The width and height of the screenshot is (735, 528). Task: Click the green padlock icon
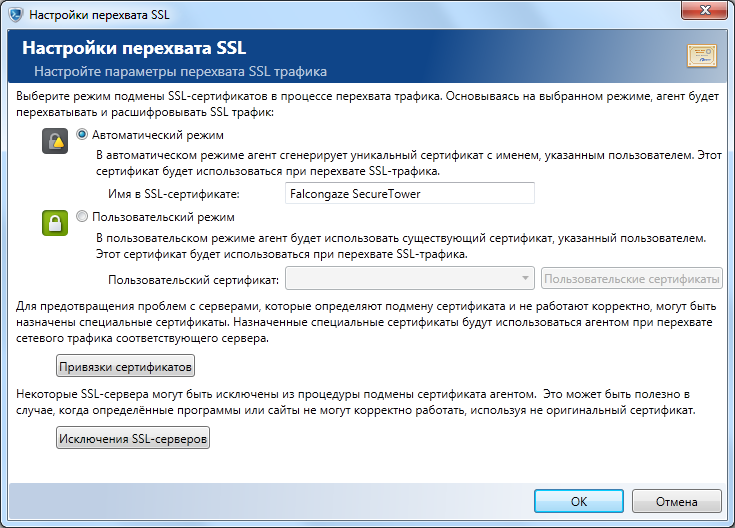coord(55,223)
